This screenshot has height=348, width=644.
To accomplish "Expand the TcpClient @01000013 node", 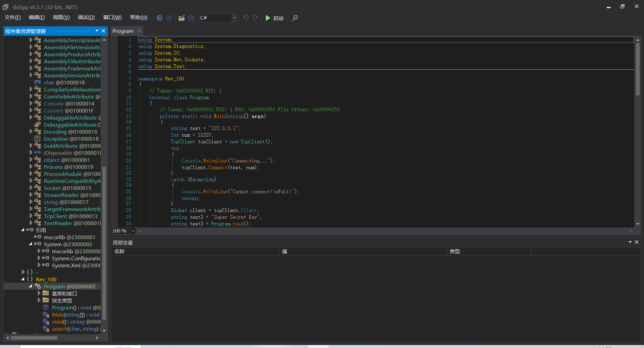I will coord(31,216).
